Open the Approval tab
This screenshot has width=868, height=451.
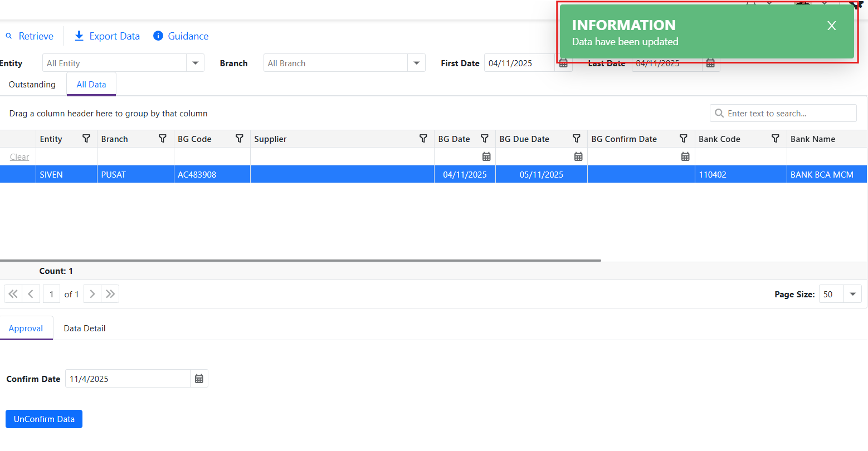[x=26, y=329]
